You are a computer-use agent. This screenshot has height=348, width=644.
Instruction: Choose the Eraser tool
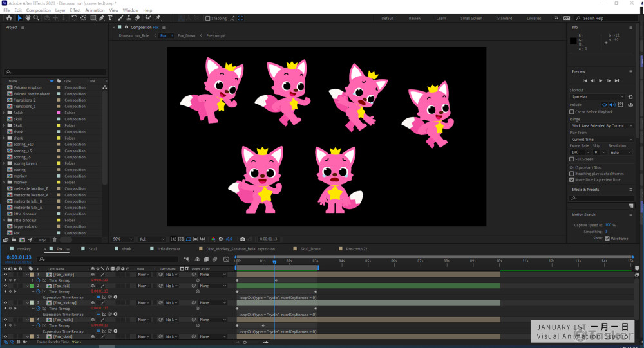pyautogui.click(x=138, y=18)
